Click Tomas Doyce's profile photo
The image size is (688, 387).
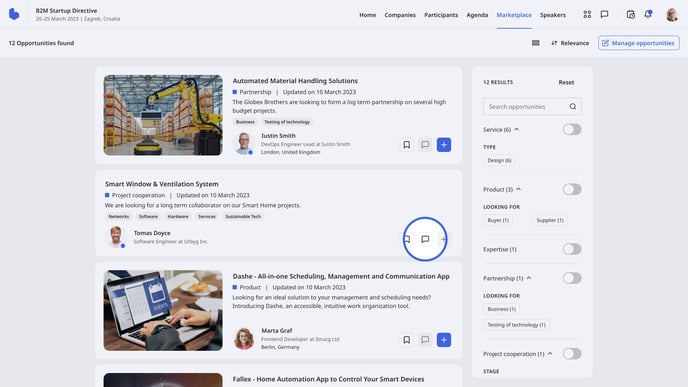[x=116, y=236]
